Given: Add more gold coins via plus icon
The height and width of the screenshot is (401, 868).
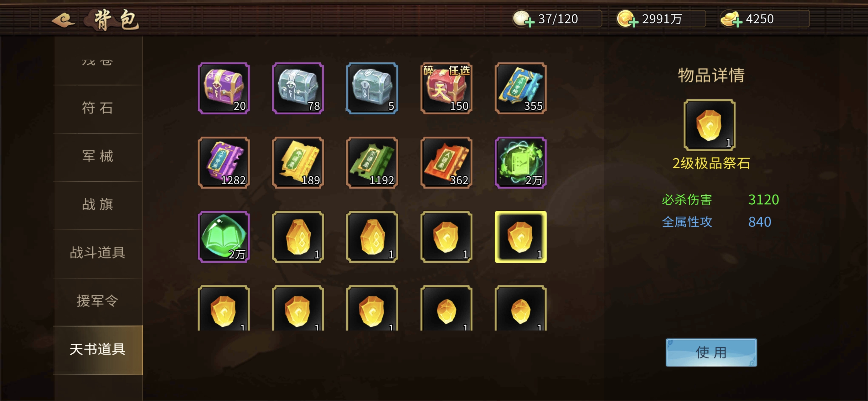Looking at the screenshot, I should coord(633,23).
